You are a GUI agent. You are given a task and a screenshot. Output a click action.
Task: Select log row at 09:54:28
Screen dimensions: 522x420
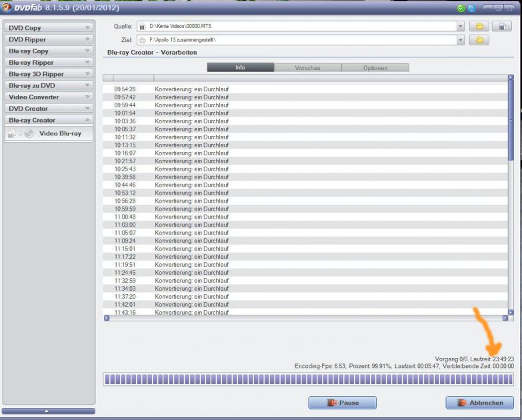[x=305, y=89]
